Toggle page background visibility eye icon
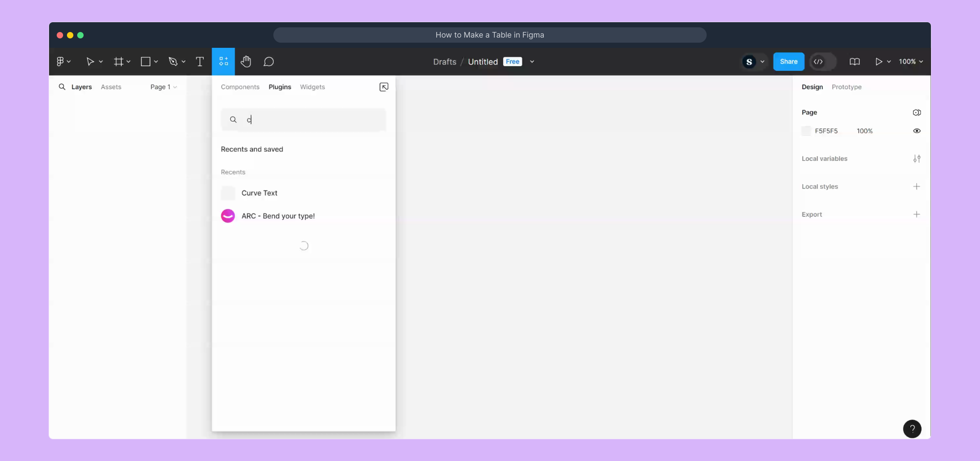This screenshot has height=461, width=980. 916,131
